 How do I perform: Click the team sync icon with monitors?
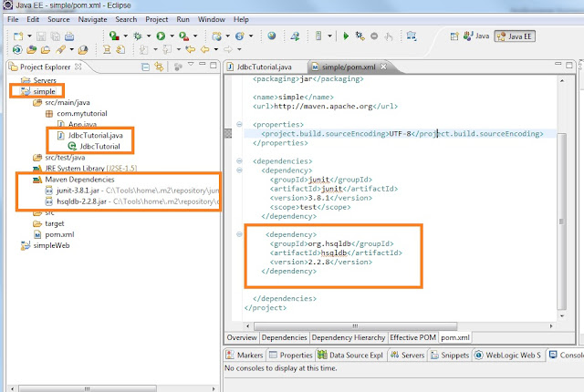412,36
